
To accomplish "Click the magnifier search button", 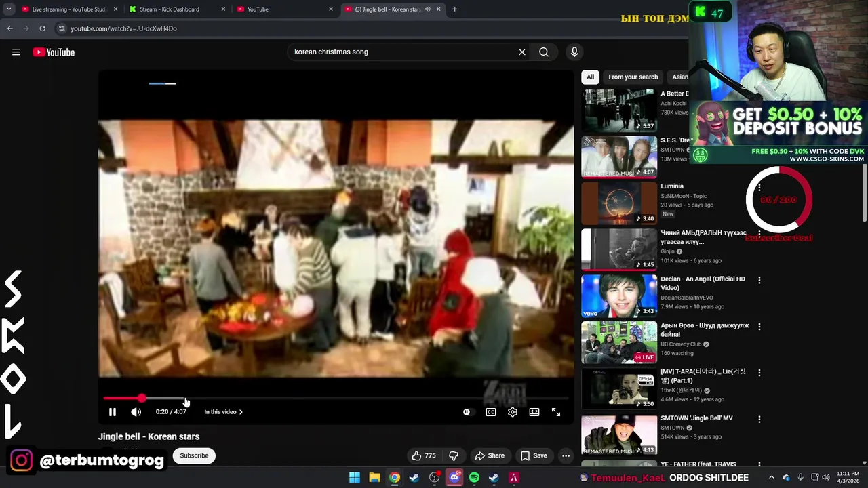I will (x=544, y=52).
